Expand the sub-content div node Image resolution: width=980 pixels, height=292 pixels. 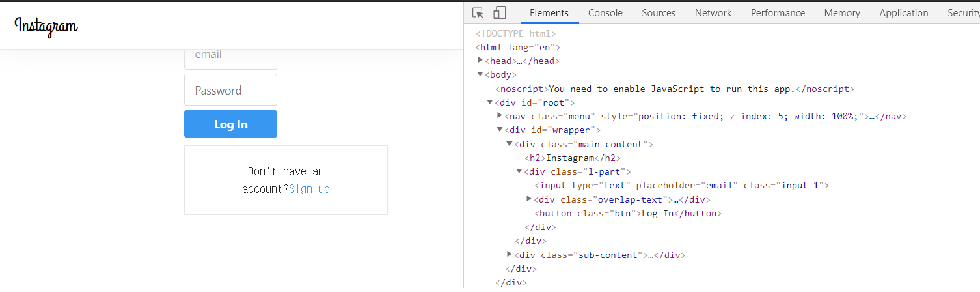tap(510, 254)
